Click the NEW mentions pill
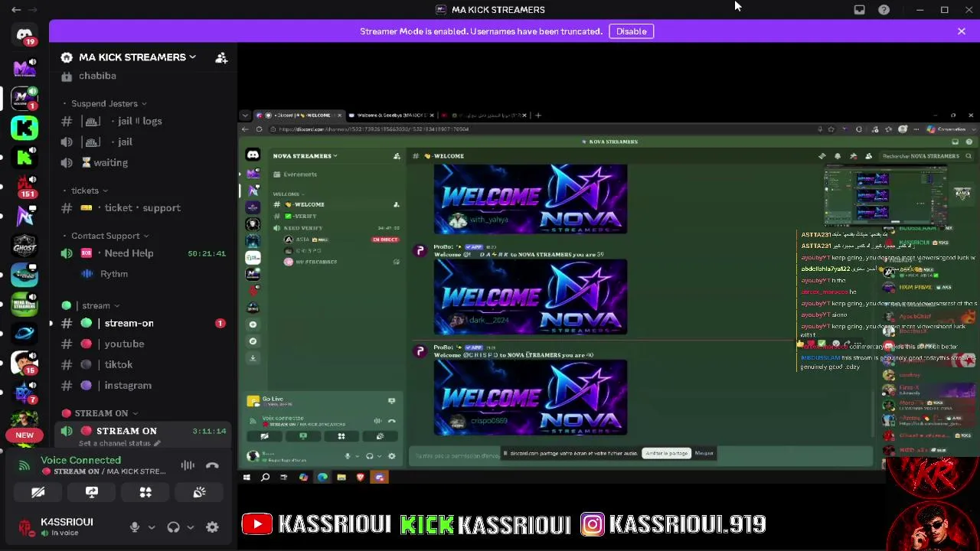Viewport: 980px width, 551px height. pyautogui.click(x=24, y=435)
